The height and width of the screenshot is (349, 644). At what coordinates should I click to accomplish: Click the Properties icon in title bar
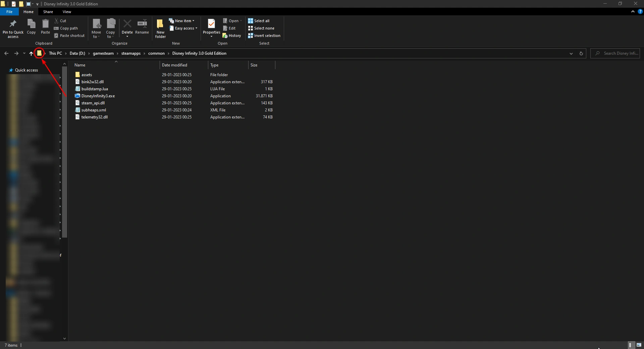tap(14, 4)
